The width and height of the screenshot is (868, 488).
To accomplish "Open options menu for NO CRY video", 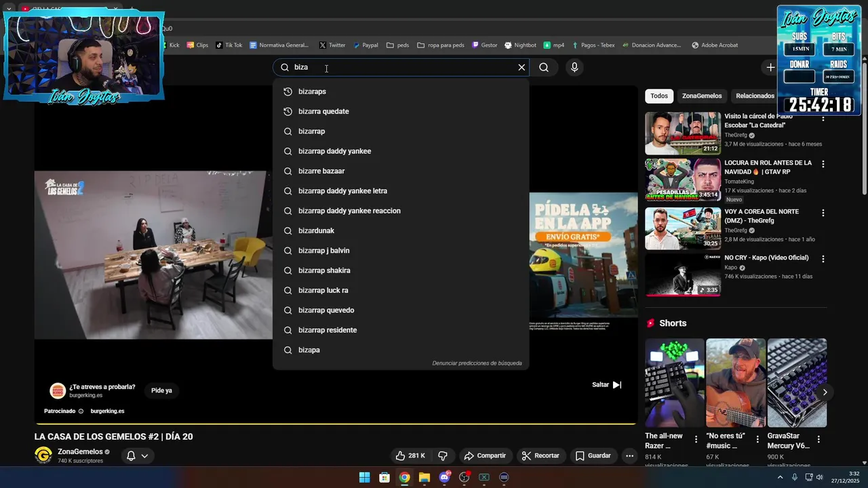I will click(823, 259).
